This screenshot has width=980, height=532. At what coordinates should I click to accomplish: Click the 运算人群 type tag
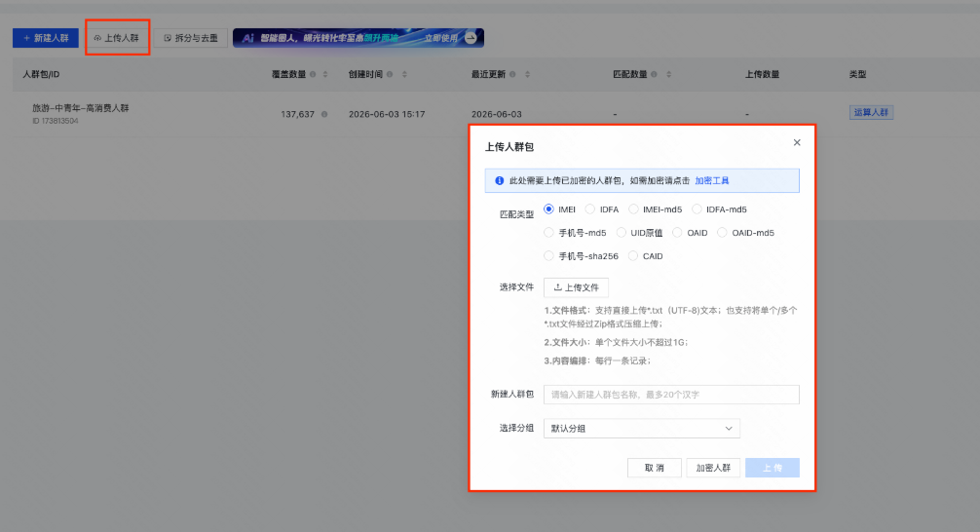871,112
